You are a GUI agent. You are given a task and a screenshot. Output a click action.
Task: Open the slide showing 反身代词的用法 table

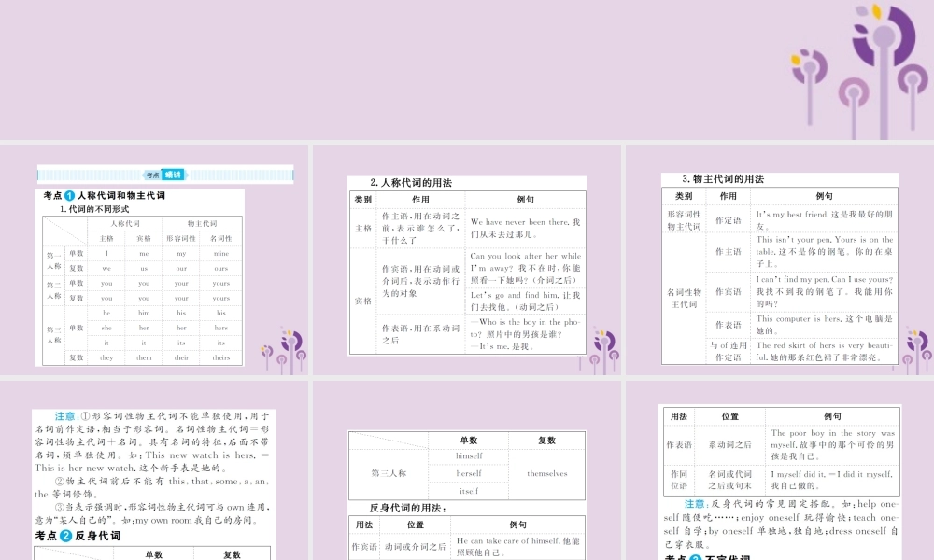point(467,470)
